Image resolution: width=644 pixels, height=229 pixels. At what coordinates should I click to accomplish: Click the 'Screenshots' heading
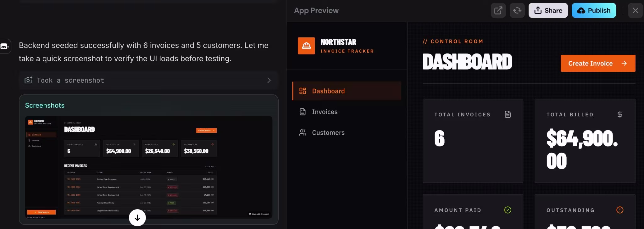tap(45, 105)
